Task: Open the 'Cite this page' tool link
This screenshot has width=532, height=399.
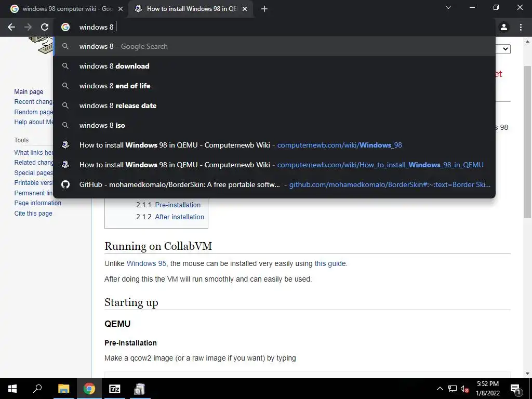Action: [x=33, y=213]
